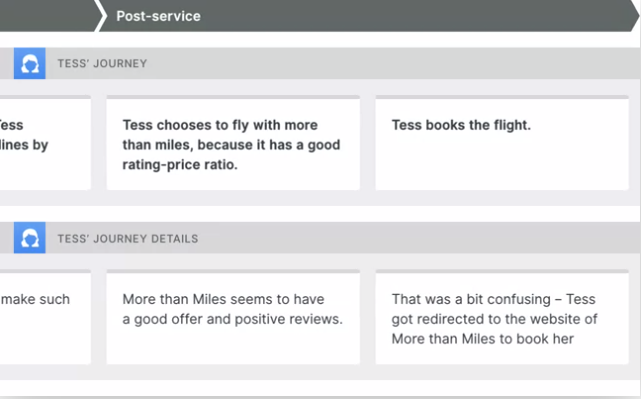Click the 'a good offer and positive reviews.' text

[x=233, y=319]
